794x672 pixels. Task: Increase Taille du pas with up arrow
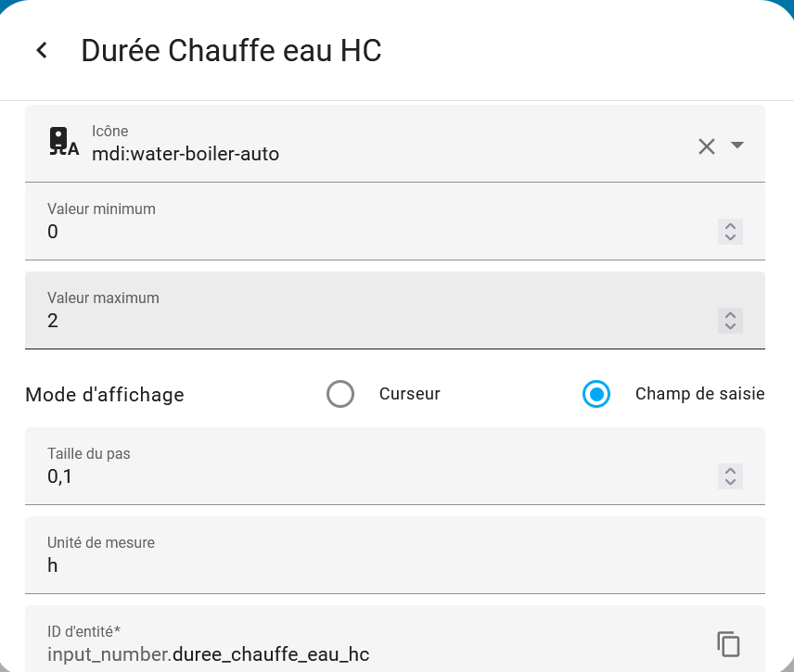(730, 471)
